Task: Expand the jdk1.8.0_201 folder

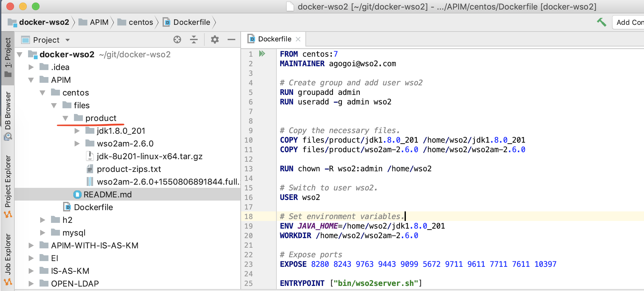Action: [77, 131]
